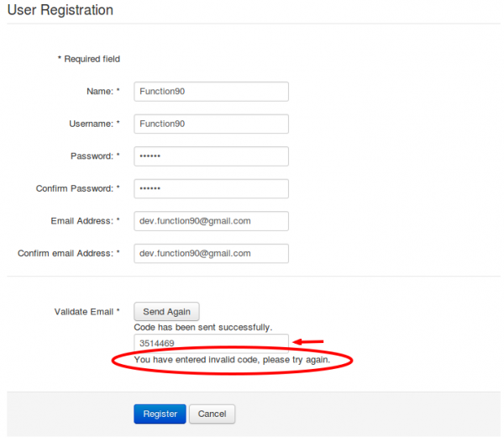Click the Name field label
Image resolution: width=504 pixels, height=438 pixels.
[103, 92]
